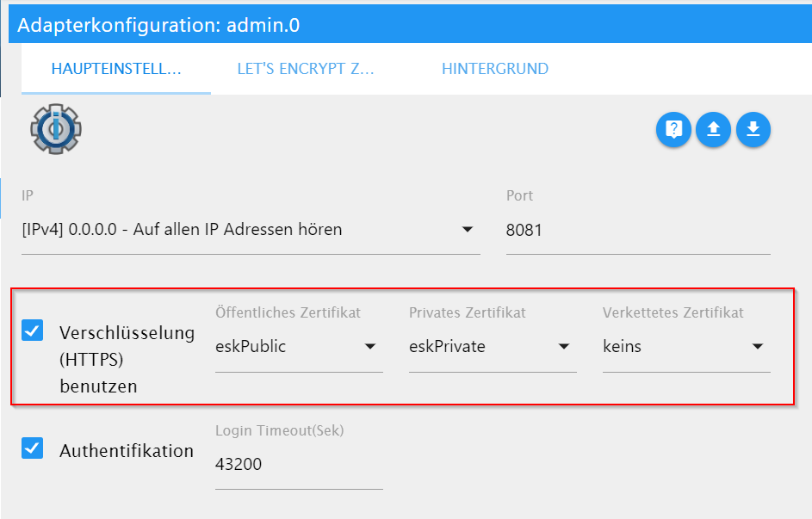The height and width of the screenshot is (519, 812).
Task: Click the 'Verschlüsselung (HTTPS) benutzen' label text
Action: click(x=127, y=359)
